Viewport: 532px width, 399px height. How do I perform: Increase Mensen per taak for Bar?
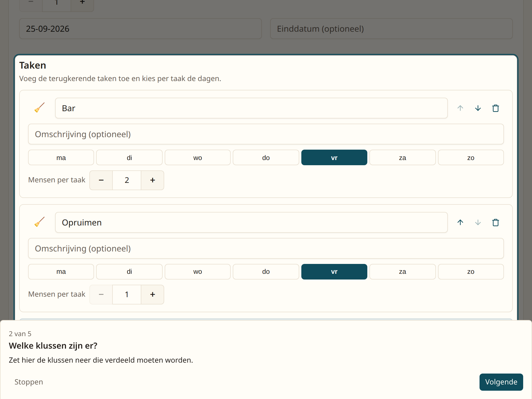152,180
